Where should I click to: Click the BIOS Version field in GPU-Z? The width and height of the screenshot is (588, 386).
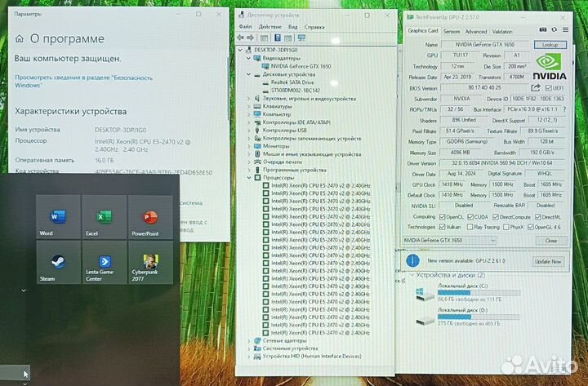(x=484, y=87)
